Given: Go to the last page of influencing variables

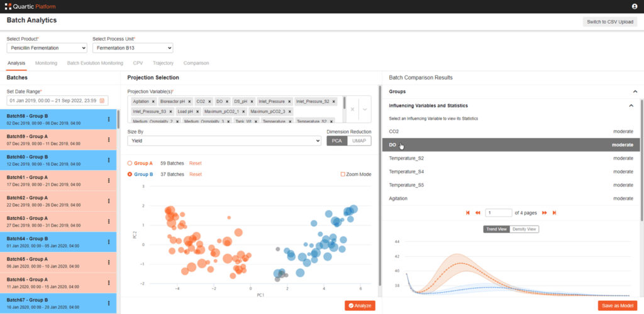Looking at the screenshot, I should pos(554,213).
